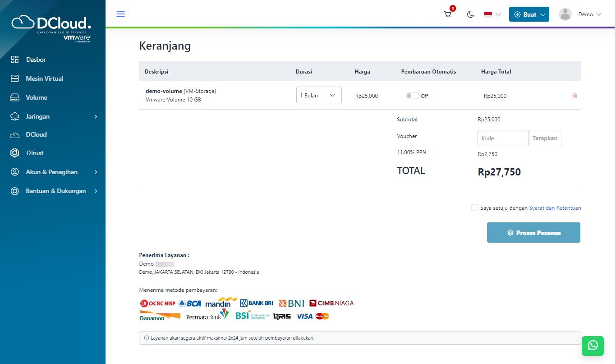
Task: Enable automatic renewal toggle
Action: point(412,96)
